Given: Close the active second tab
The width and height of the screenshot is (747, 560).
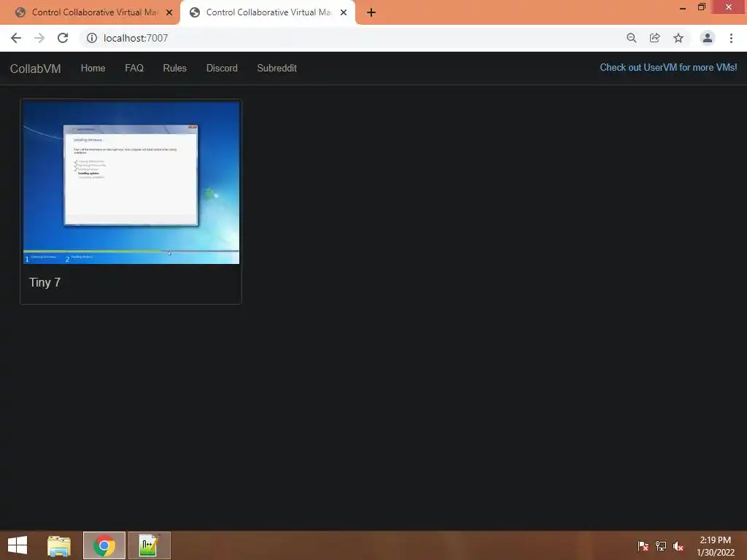Looking at the screenshot, I should pos(344,13).
